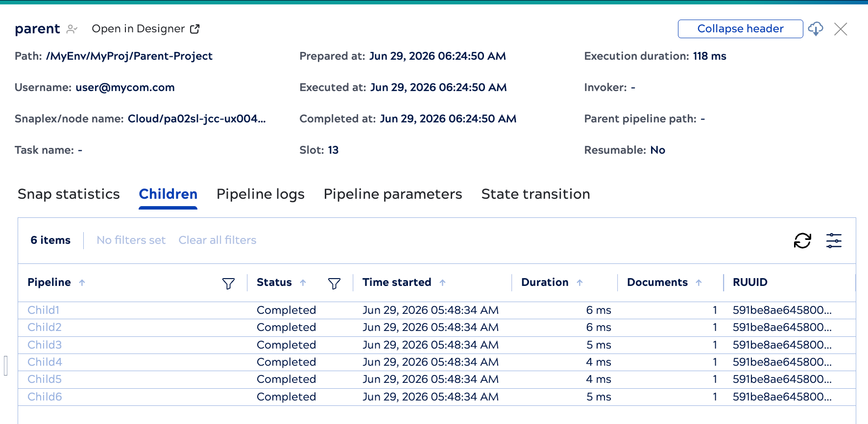Refresh the children table
The height and width of the screenshot is (424, 868).
tap(802, 240)
